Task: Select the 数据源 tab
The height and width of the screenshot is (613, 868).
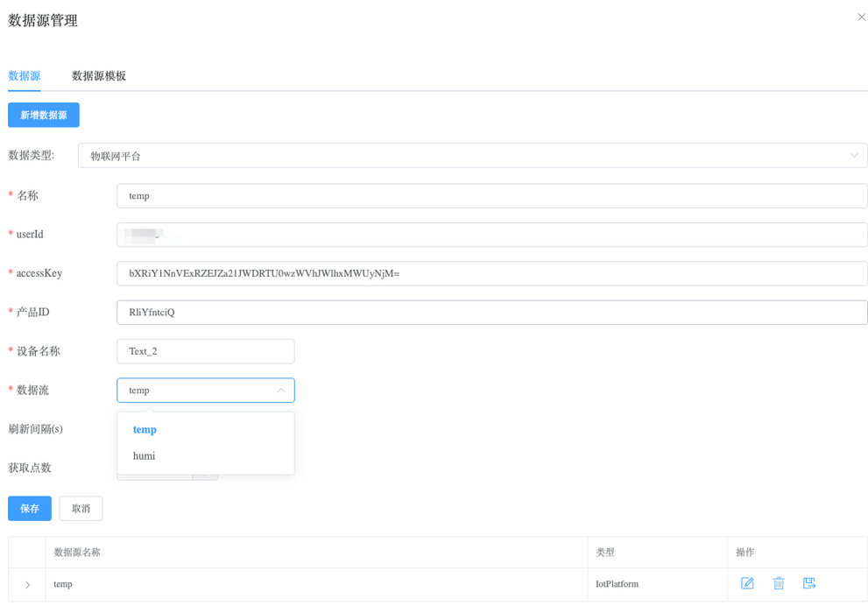Action: [x=25, y=76]
